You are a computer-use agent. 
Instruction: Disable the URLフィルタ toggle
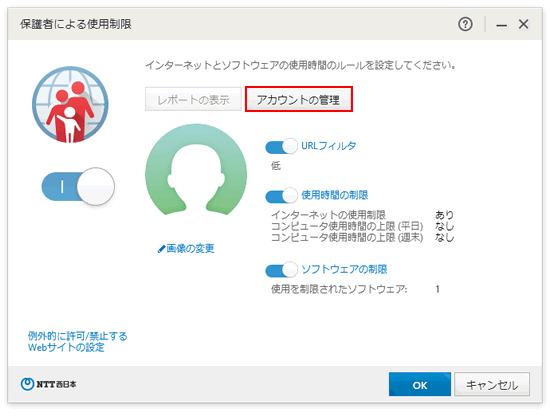[x=281, y=146]
